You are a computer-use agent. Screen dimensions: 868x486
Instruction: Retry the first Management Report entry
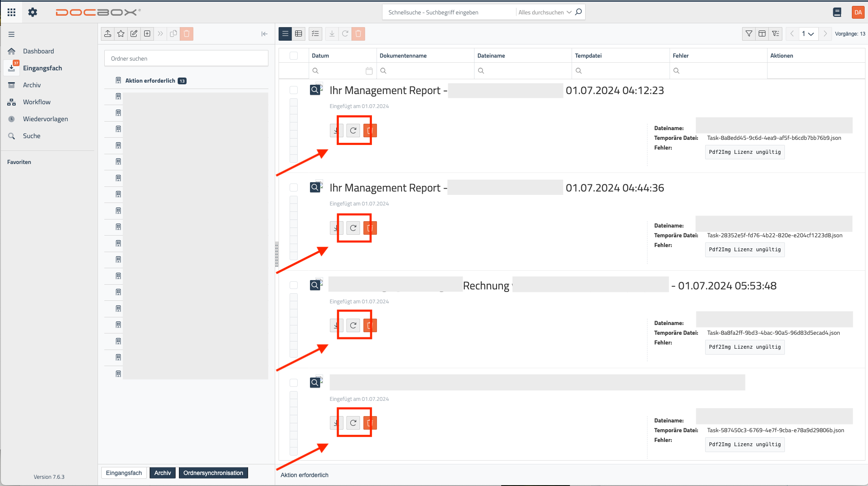(353, 131)
